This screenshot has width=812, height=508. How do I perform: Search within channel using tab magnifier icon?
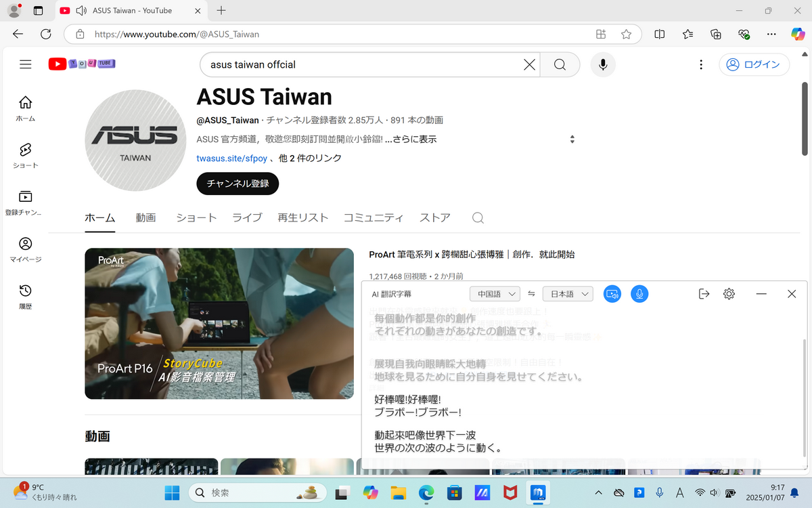click(478, 217)
